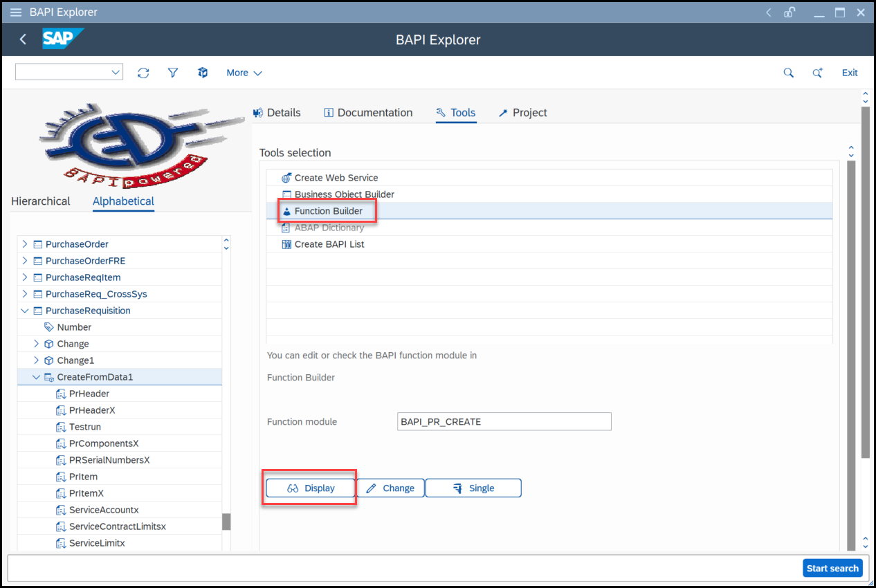Select the PrHeaderX parameter
Image resolution: width=876 pixels, height=588 pixels.
click(93, 410)
